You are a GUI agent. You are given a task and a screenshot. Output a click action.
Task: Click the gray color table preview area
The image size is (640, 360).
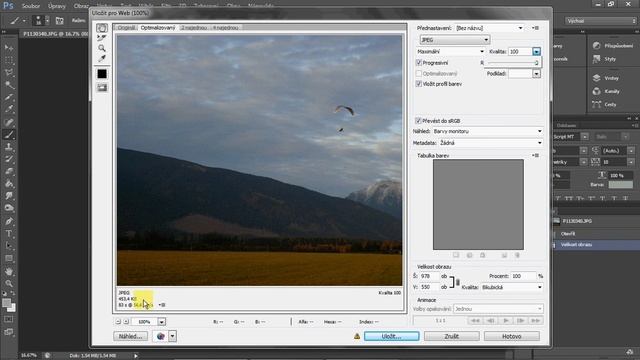[x=478, y=204]
